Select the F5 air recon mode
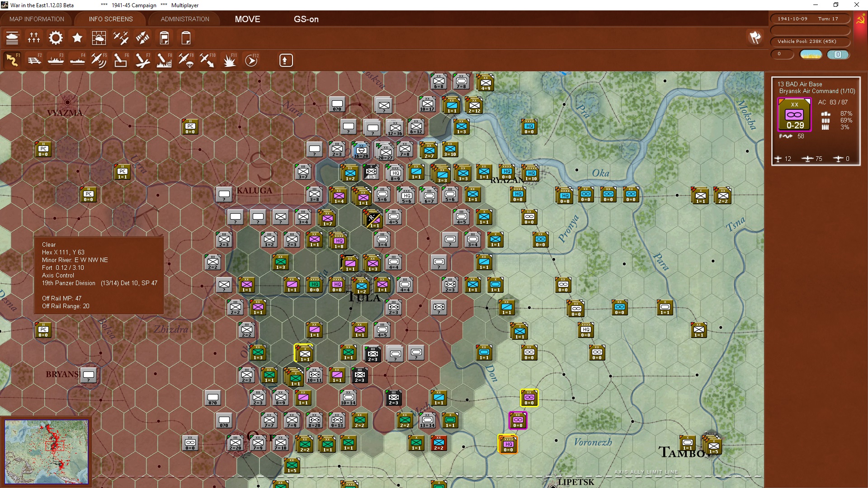 (x=99, y=60)
